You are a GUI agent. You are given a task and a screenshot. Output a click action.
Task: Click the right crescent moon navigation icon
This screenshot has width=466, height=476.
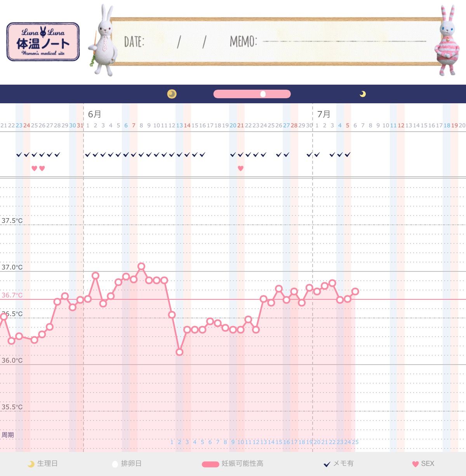[363, 94]
